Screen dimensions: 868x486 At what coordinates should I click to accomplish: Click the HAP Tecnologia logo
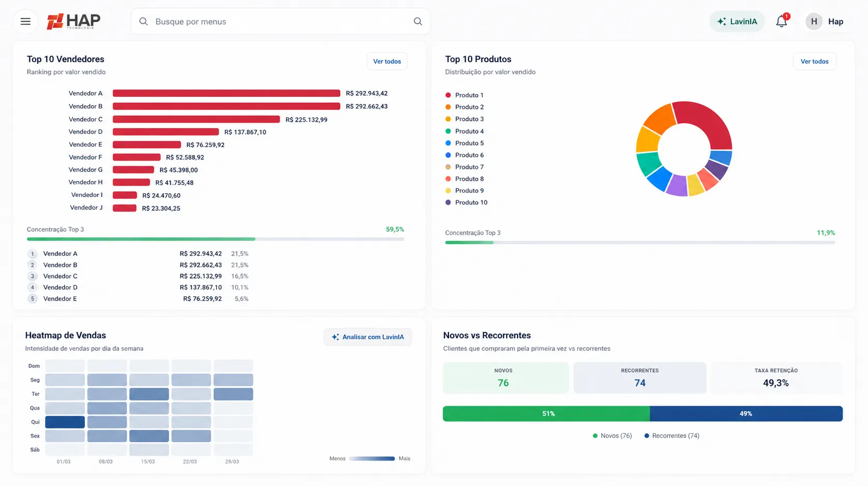[74, 21]
